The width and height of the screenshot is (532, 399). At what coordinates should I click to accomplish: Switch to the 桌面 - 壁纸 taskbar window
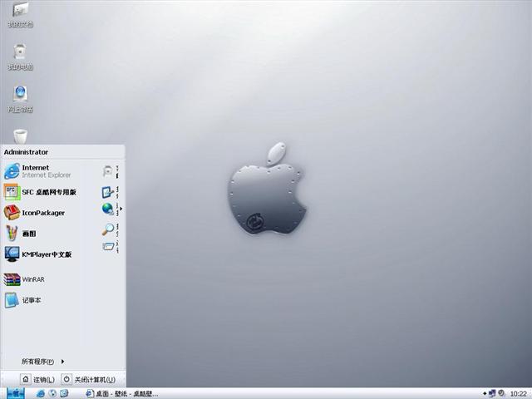(121, 393)
